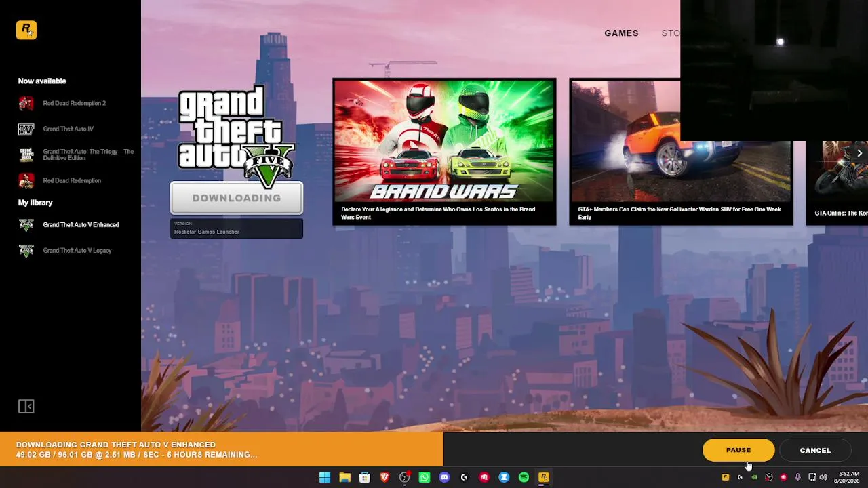This screenshot has width=868, height=488.
Task: Show next news cards with the right arrow
Action: click(859, 153)
